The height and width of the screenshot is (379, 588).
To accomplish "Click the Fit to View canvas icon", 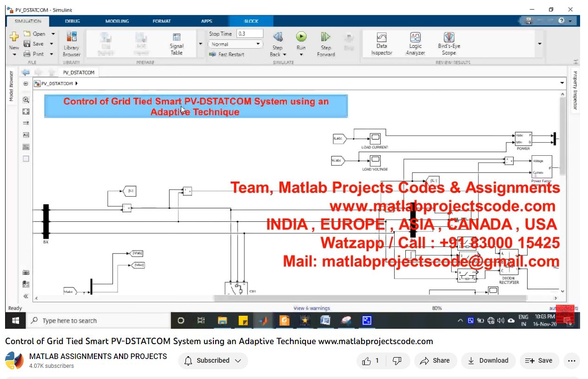I will point(26,111).
